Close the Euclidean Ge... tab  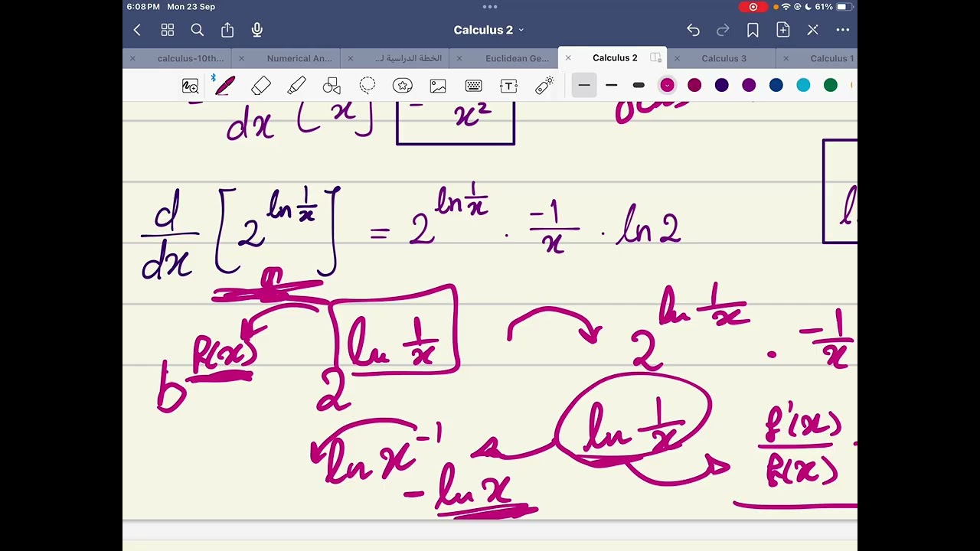pos(459,58)
